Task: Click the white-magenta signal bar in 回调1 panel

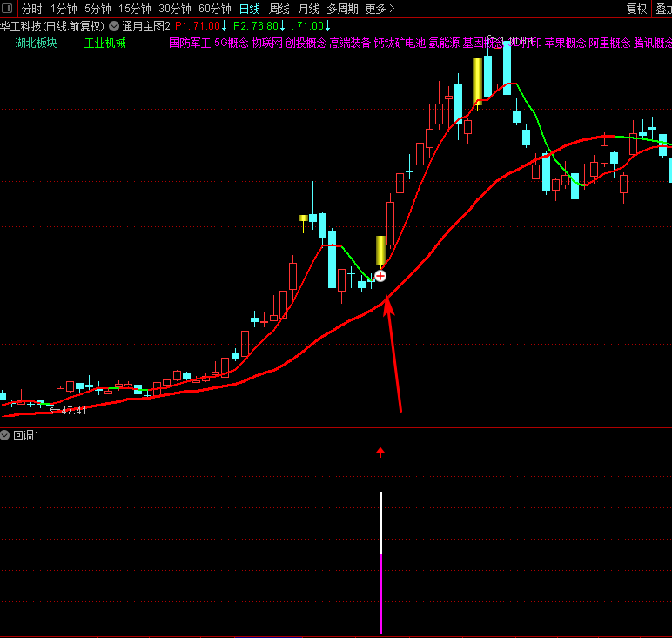Action: pyautogui.click(x=380, y=562)
